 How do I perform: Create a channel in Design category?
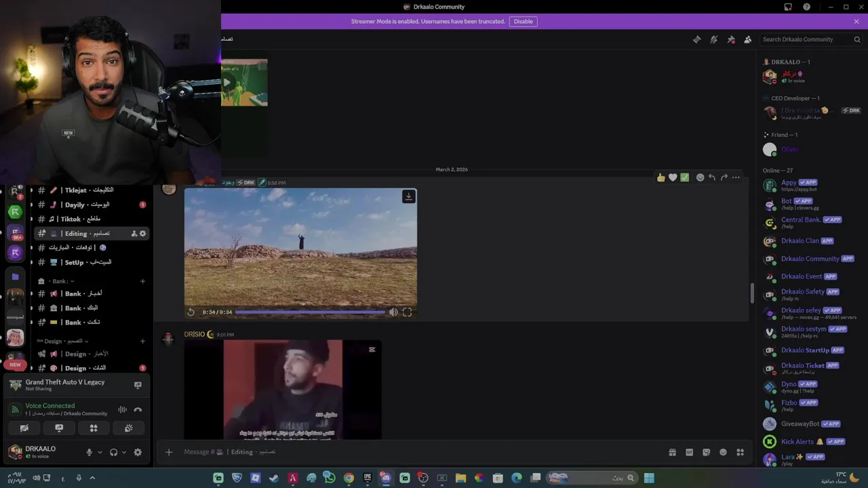[x=142, y=341]
